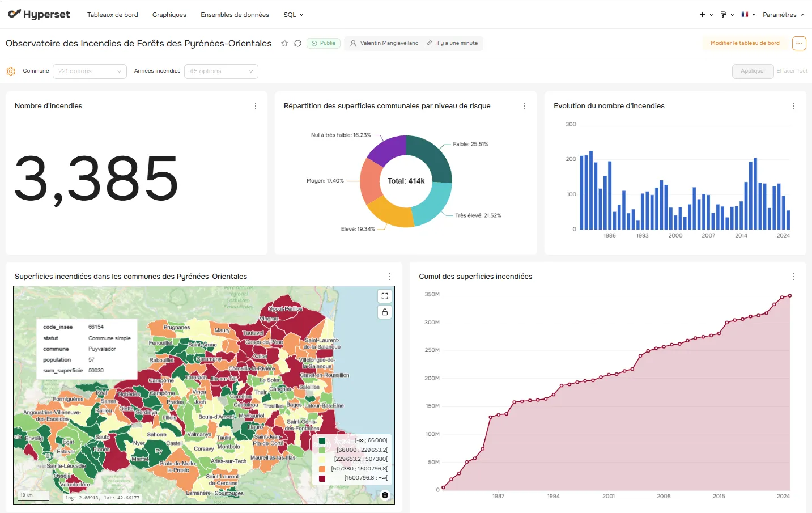Open options menu for Nombre d'incendies chart
The height and width of the screenshot is (513, 812).
point(256,106)
